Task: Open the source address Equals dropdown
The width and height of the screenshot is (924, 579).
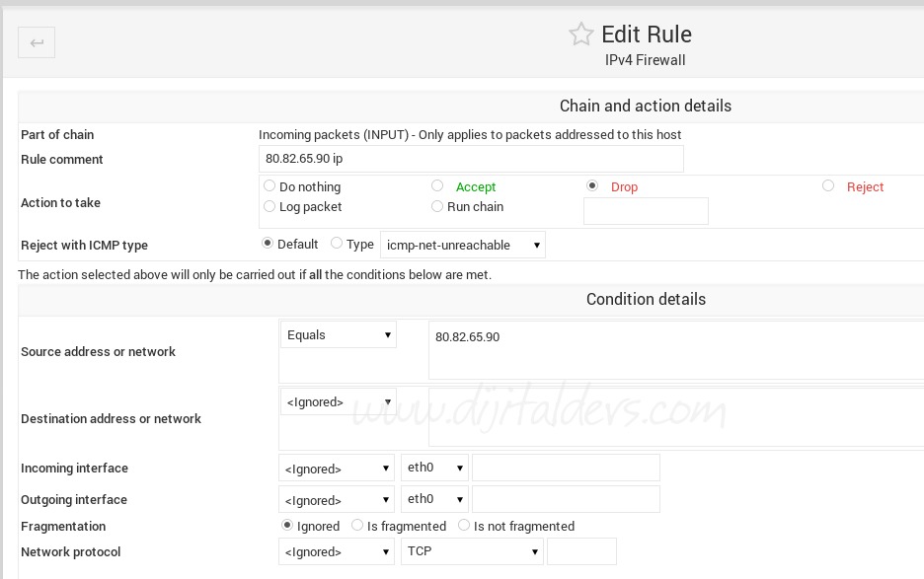Action: tap(338, 335)
